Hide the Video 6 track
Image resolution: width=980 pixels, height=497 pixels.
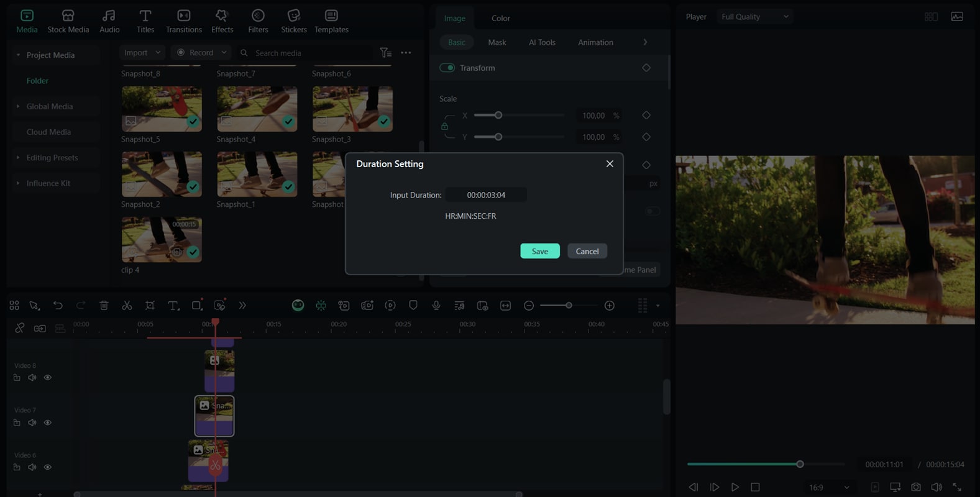[47, 467]
